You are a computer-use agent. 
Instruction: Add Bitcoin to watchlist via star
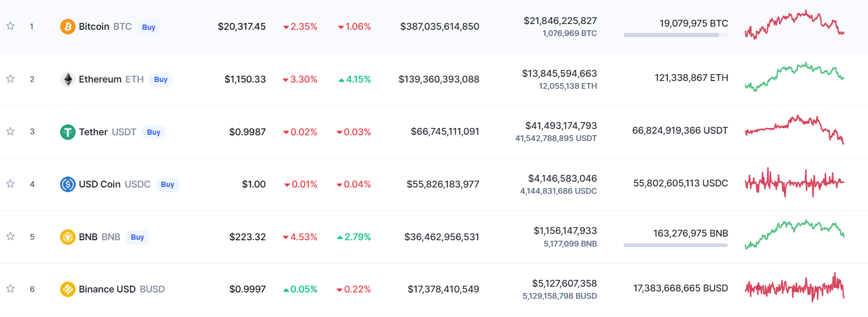(10, 26)
